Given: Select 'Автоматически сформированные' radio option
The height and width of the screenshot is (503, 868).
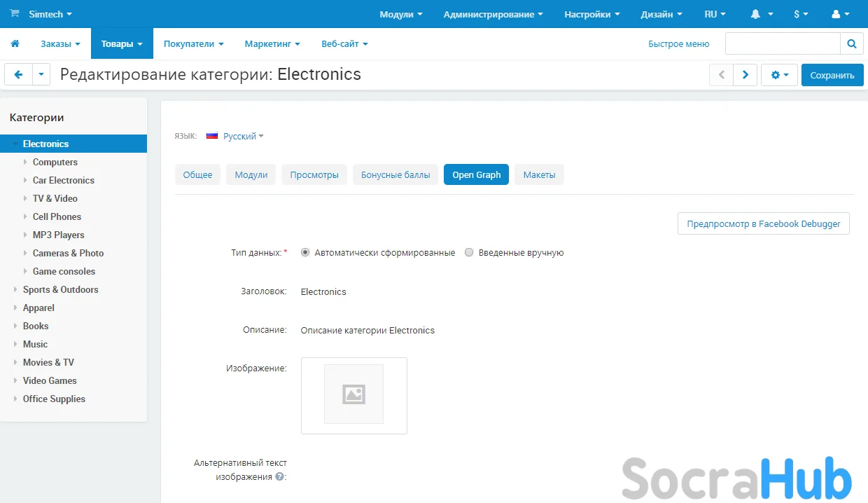Looking at the screenshot, I should click(x=305, y=252).
